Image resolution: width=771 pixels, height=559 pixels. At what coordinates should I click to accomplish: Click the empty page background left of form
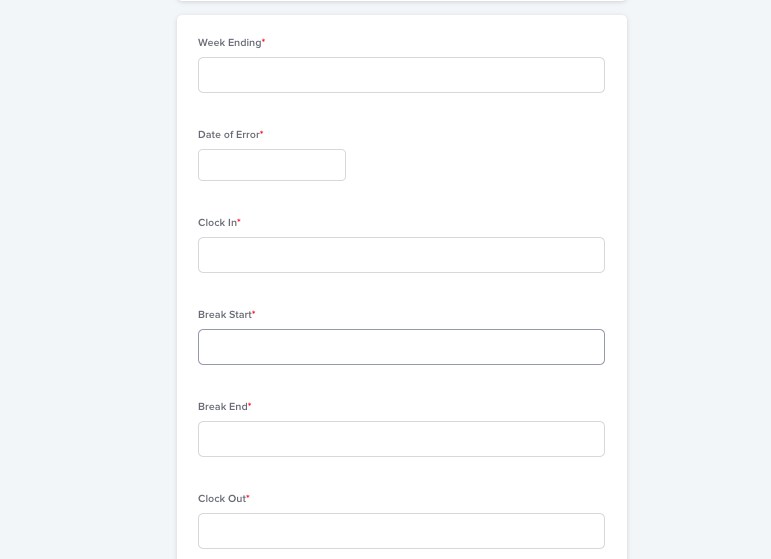point(85,280)
